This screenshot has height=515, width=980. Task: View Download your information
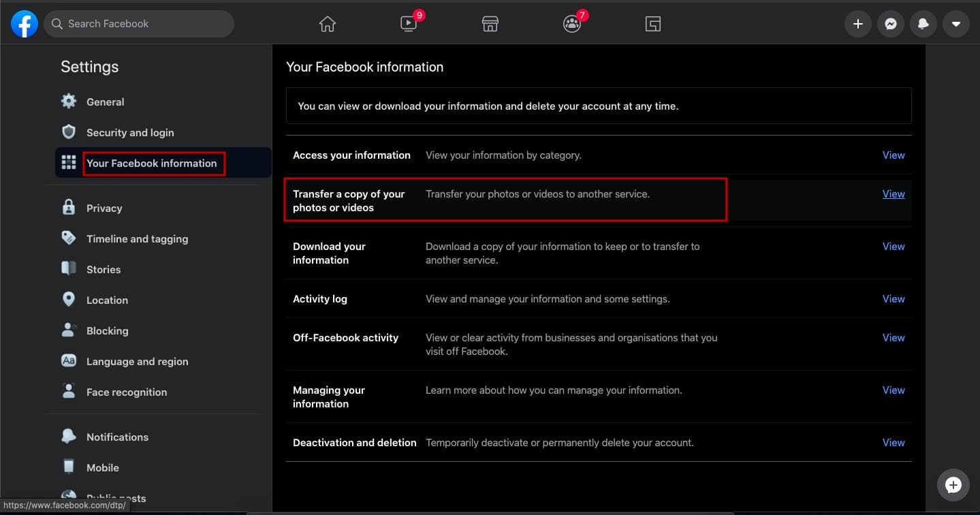(x=894, y=247)
